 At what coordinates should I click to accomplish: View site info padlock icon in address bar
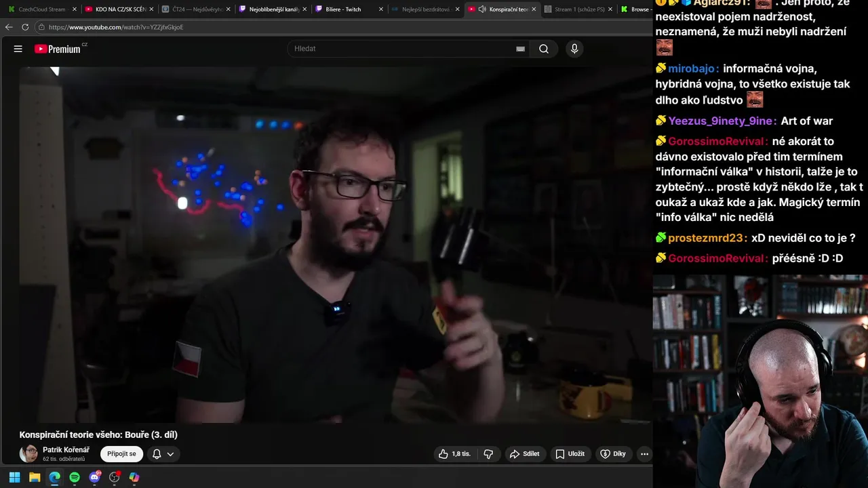41,27
